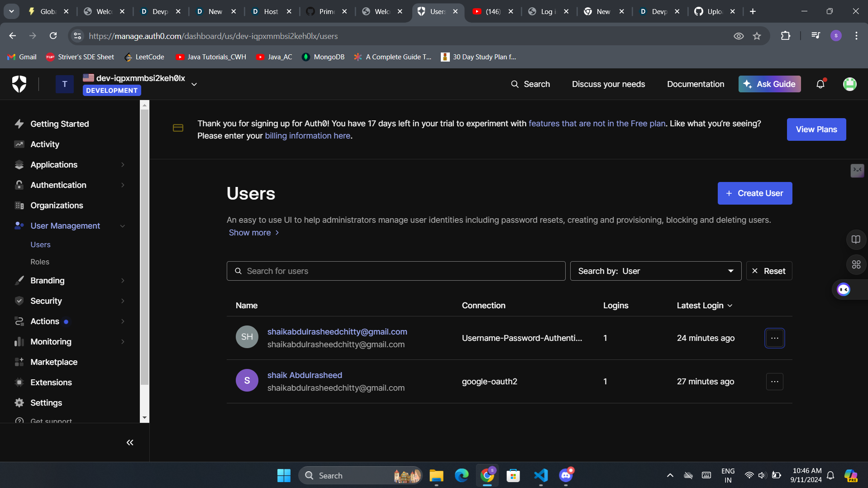The width and height of the screenshot is (868, 488).
Task: Collapse the sidebar with double-chevron icon
Action: (x=130, y=442)
